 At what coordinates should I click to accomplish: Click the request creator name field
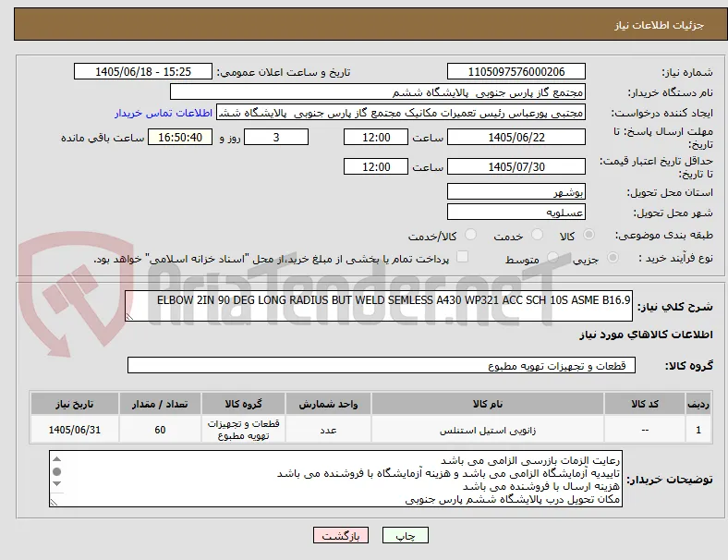click(400, 113)
